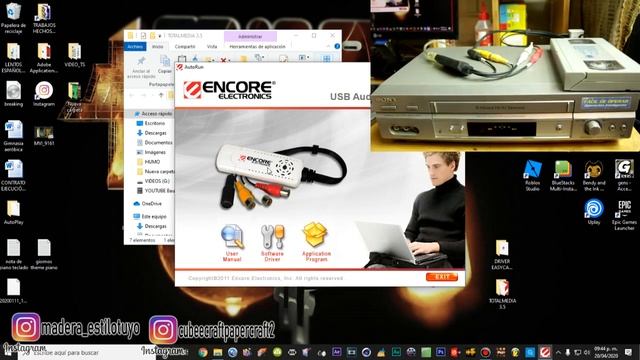Select Bendy and the Ink shortcut
Screen dimensions: 640x360
pyautogui.click(x=594, y=176)
